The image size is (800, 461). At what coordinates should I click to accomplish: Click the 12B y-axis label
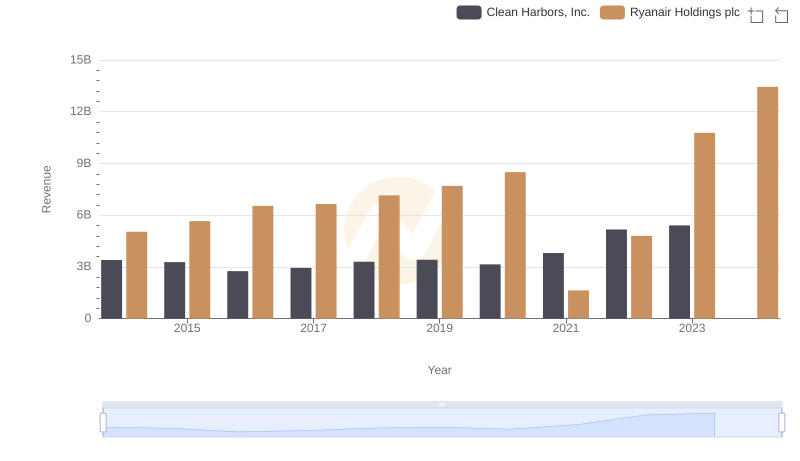pos(81,111)
